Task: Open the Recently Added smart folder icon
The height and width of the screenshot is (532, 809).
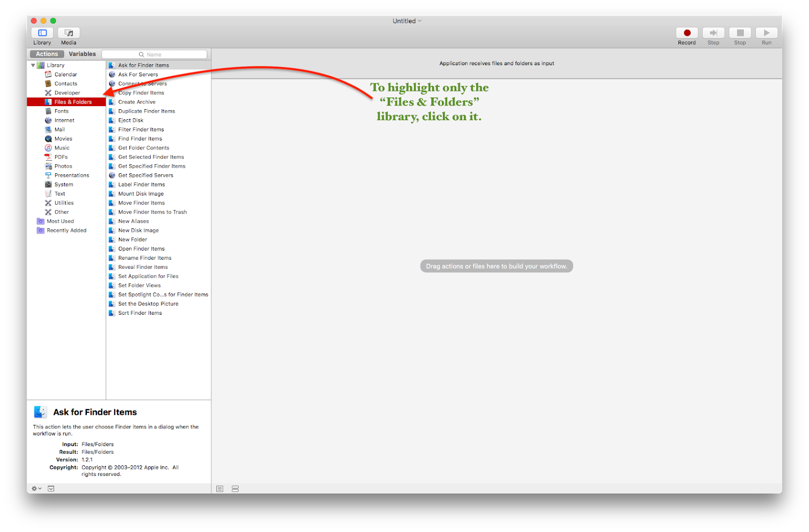Action: click(40, 230)
